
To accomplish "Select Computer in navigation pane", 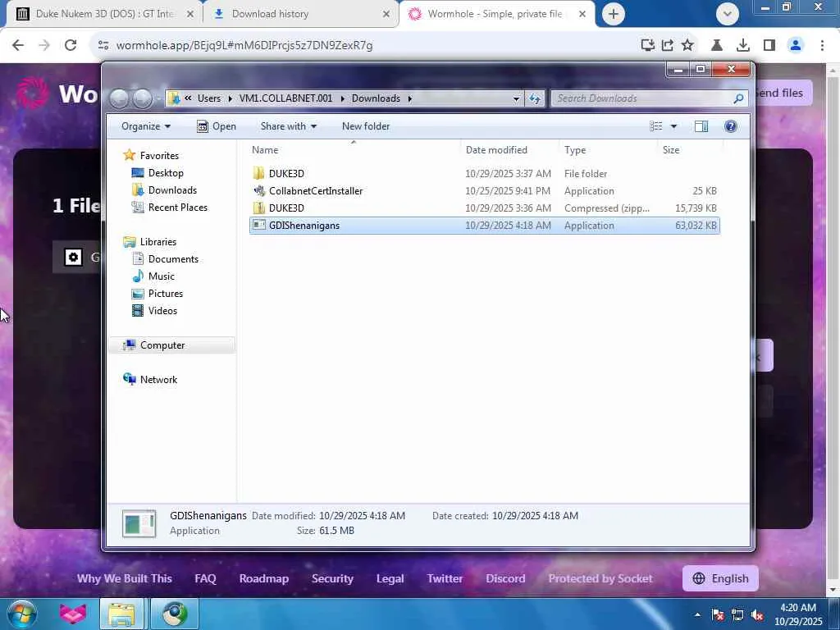I will tap(162, 345).
